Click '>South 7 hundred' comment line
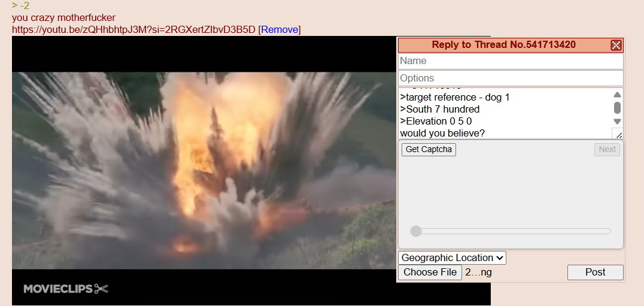 [440, 109]
